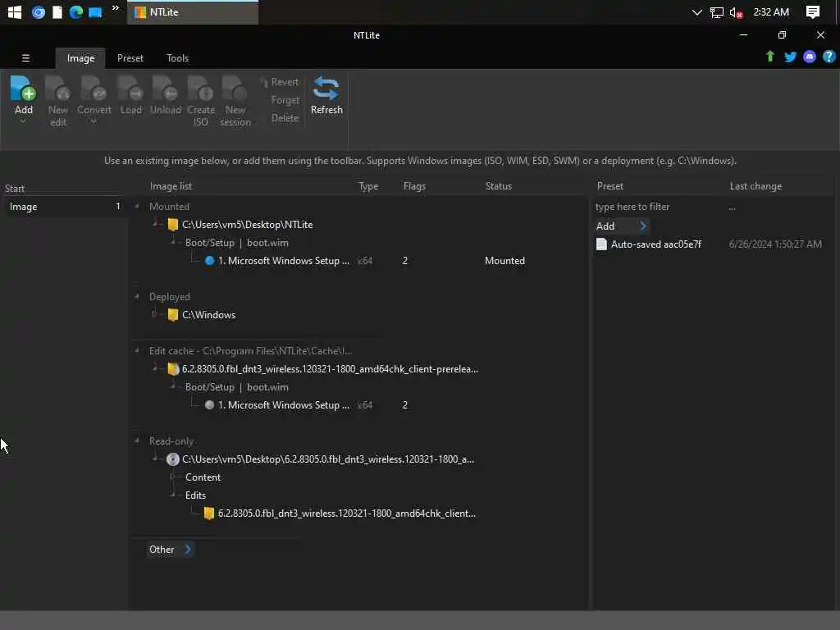
Task: Collapse the Deployed group
Action: pyautogui.click(x=137, y=296)
